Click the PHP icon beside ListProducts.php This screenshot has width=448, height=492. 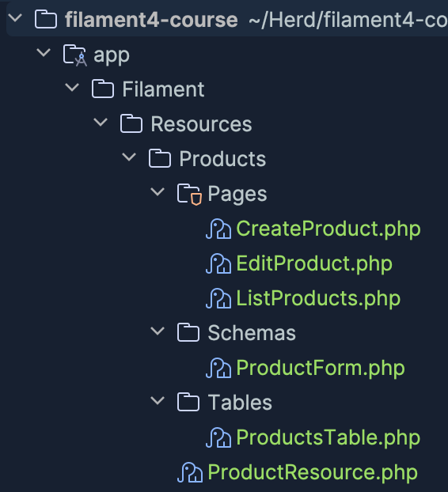pyautogui.click(x=218, y=298)
